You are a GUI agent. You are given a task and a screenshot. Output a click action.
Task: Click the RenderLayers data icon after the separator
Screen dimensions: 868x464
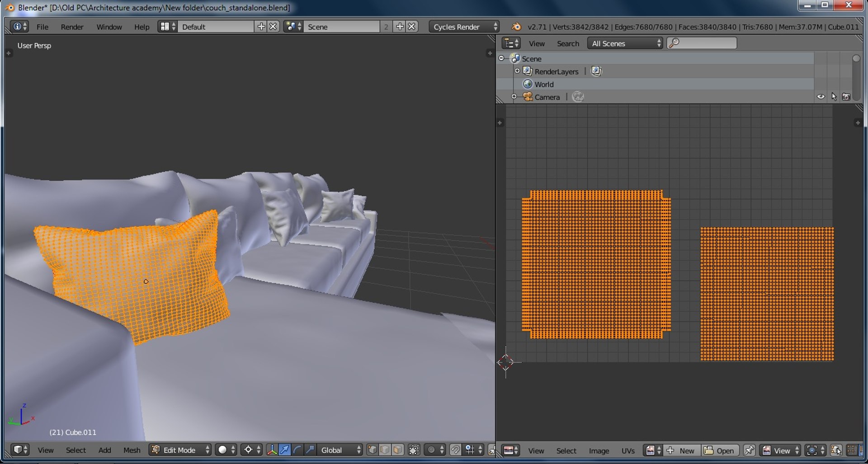point(596,71)
